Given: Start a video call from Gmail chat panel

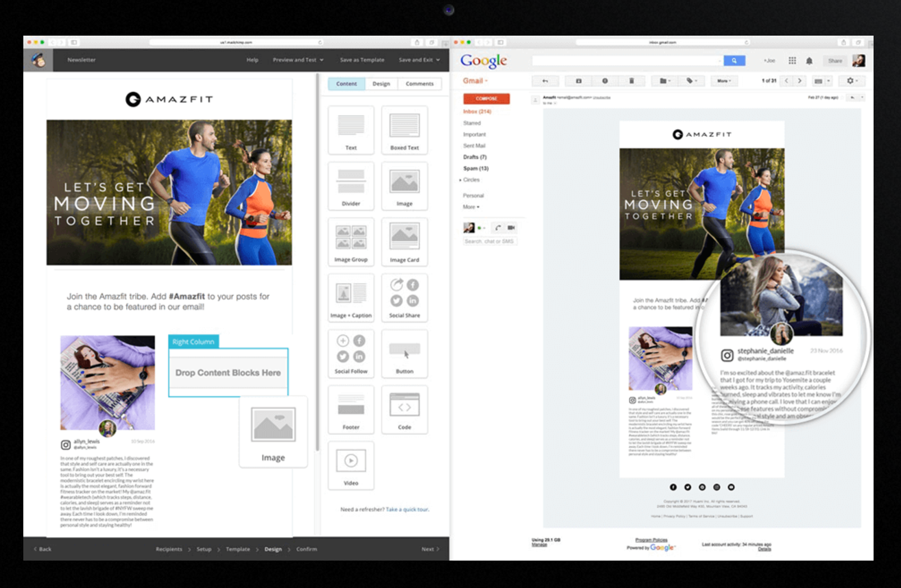Looking at the screenshot, I should click(x=511, y=228).
